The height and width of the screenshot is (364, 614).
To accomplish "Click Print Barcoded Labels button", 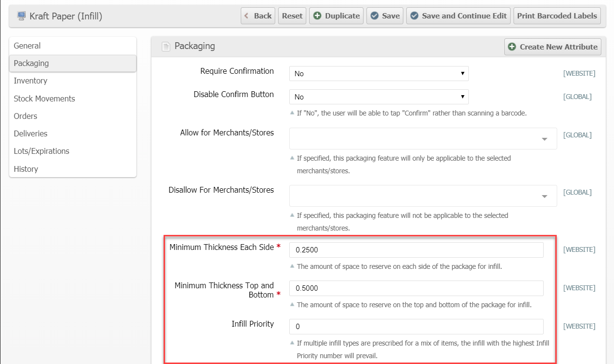I will click(557, 16).
